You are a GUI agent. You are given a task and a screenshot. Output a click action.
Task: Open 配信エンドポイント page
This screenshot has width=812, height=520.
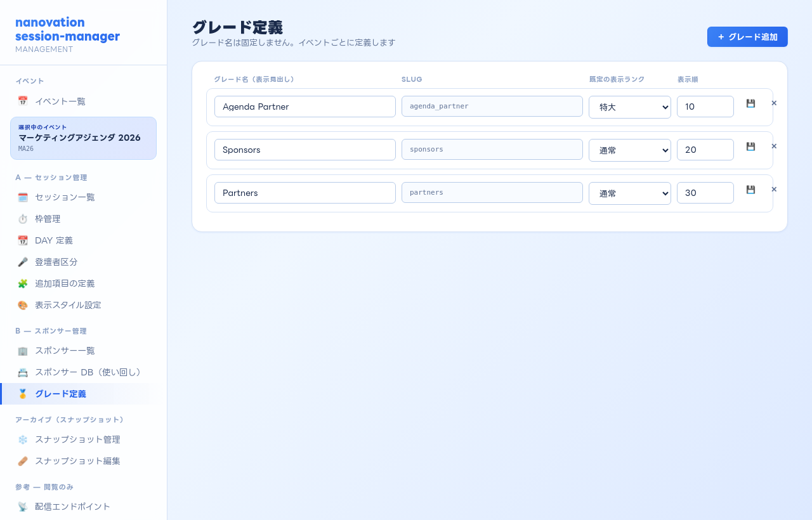point(84,507)
